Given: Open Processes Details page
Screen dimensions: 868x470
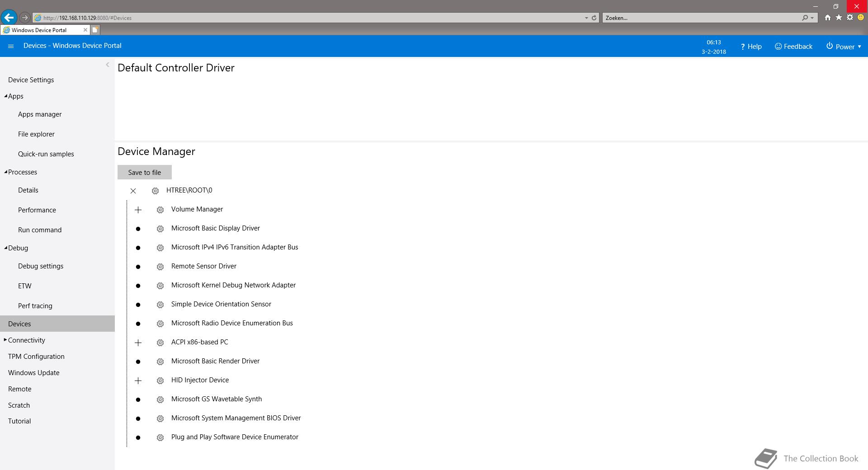Looking at the screenshot, I should [28, 190].
